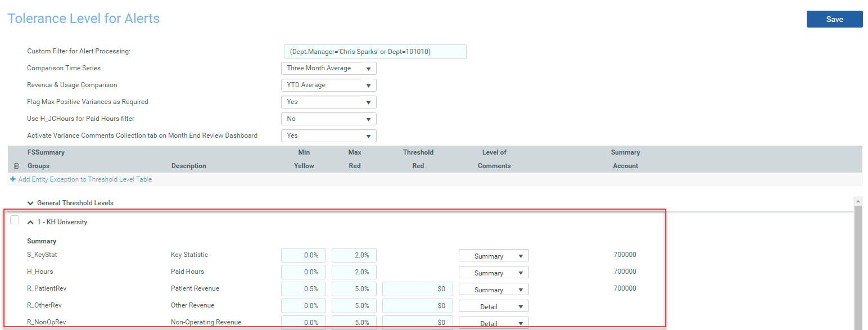This screenshot has height=330, width=868.
Task: Select the S_KeyStat Min Yellow percentage field
Action: (304, 255)
